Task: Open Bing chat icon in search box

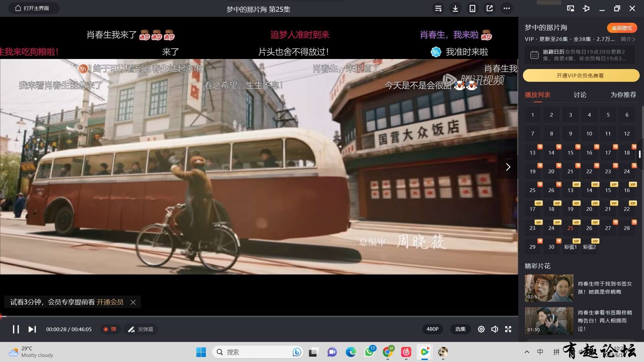Action: coord(297,352)
